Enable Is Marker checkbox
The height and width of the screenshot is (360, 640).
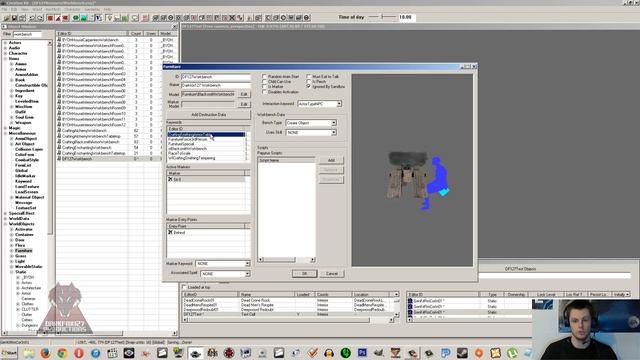coord(264,87)
